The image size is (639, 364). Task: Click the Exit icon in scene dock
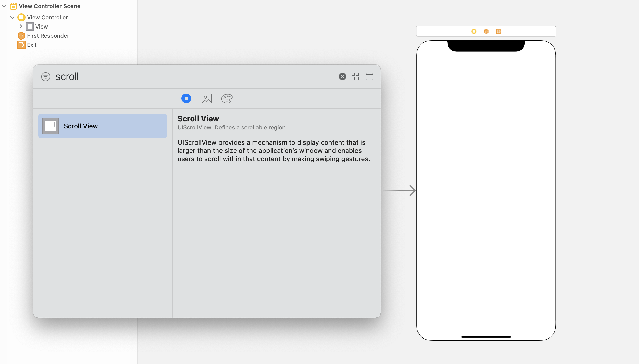tap(498, 31)
